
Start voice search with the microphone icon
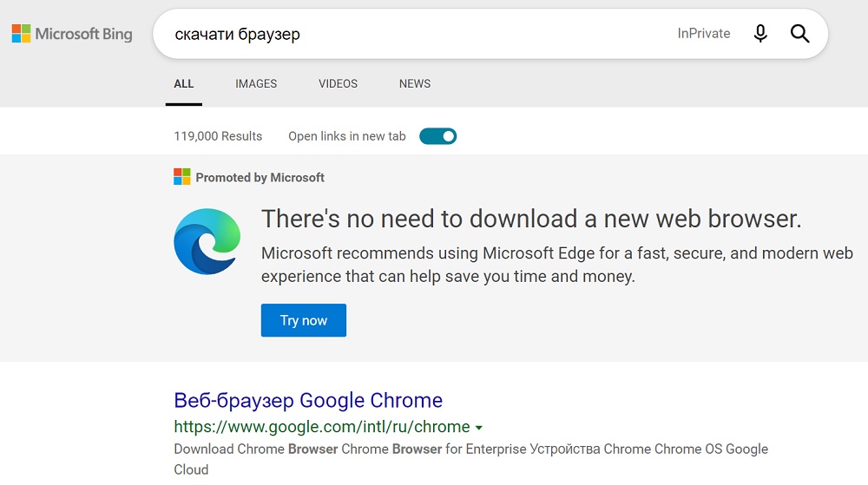click(x=760, y=34)
